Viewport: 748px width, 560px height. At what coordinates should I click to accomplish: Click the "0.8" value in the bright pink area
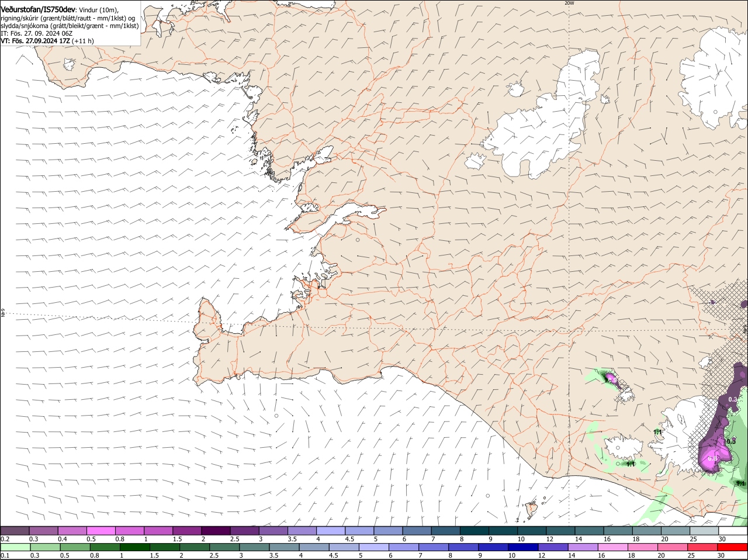click(712, 459)
